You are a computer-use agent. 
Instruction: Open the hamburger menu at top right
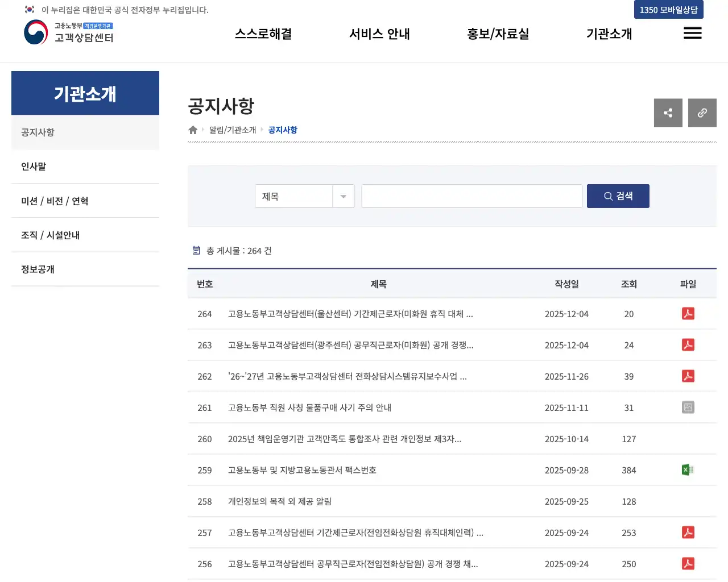(x=692, y=33)
